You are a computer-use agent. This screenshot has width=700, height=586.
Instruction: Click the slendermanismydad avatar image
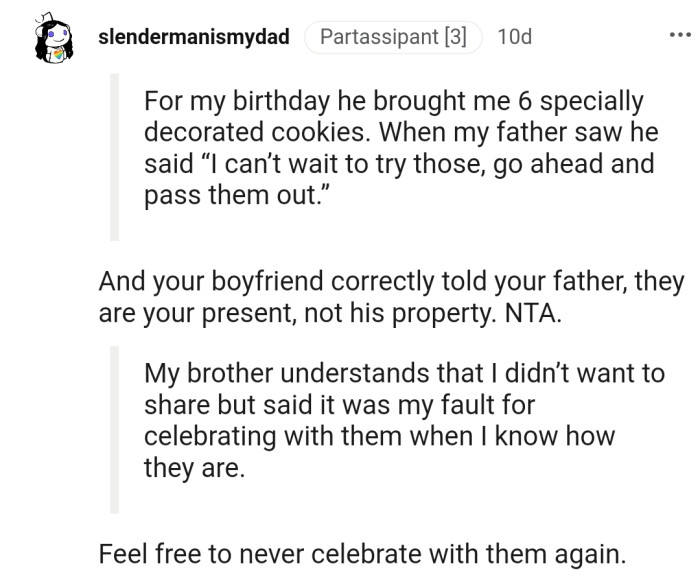coord(50,39)
